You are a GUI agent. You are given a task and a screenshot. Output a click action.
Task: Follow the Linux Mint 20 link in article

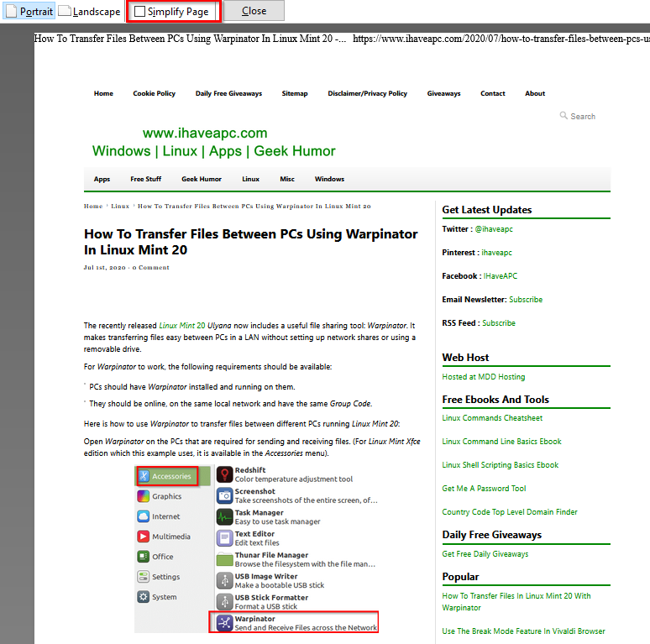click(x=182, y=326)
